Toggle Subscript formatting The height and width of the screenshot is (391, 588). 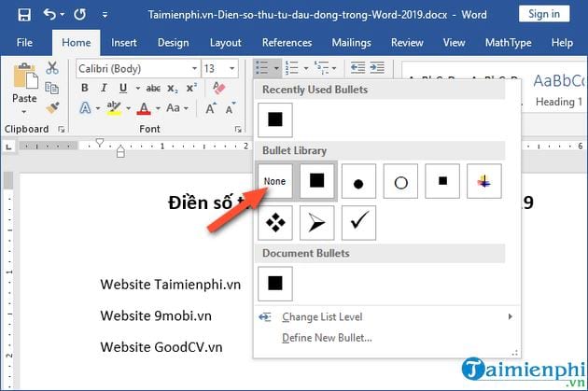(x=173, y=89)
